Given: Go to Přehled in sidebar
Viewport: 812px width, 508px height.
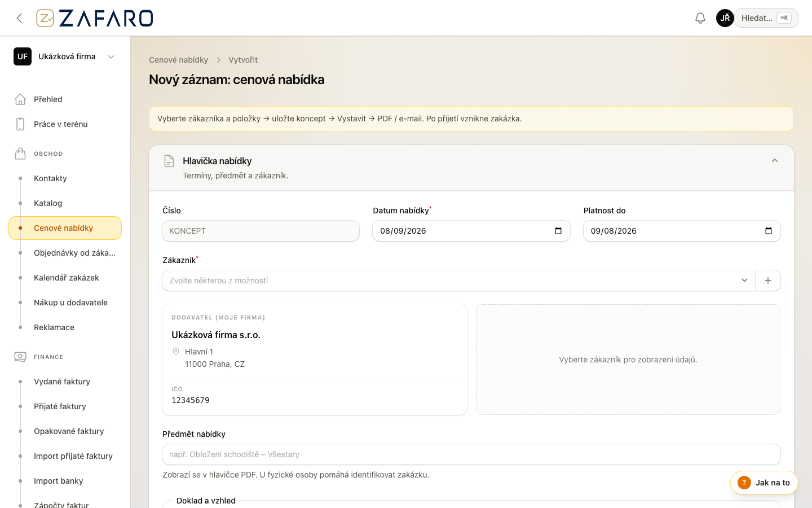Looking at the screenshot, I should click(65, 99).
